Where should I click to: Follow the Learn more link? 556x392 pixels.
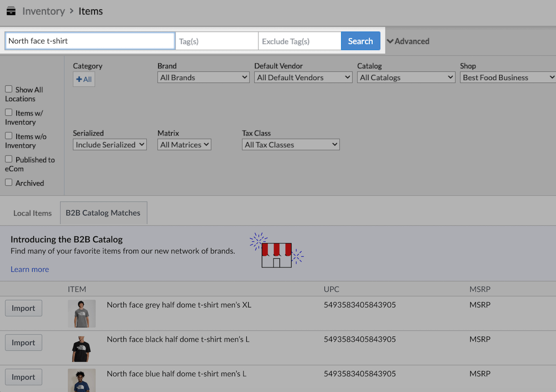pos(30,269)
